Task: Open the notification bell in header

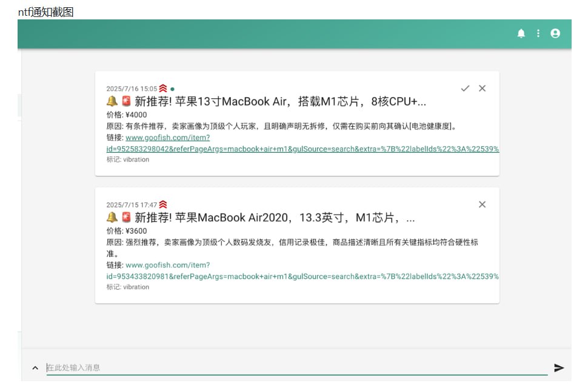Action: (521, 33)
